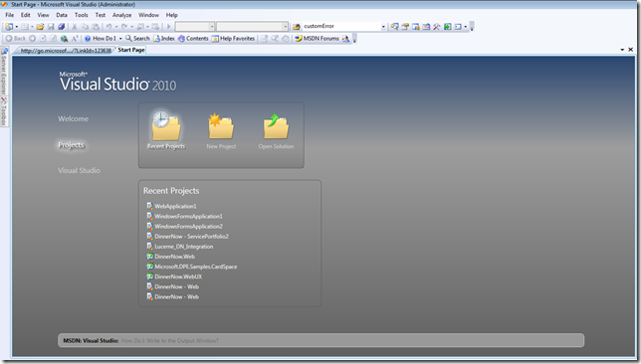Click the MSDN Forums button
Viewport: 641px width, 364px height.
(x=317, y=39)
